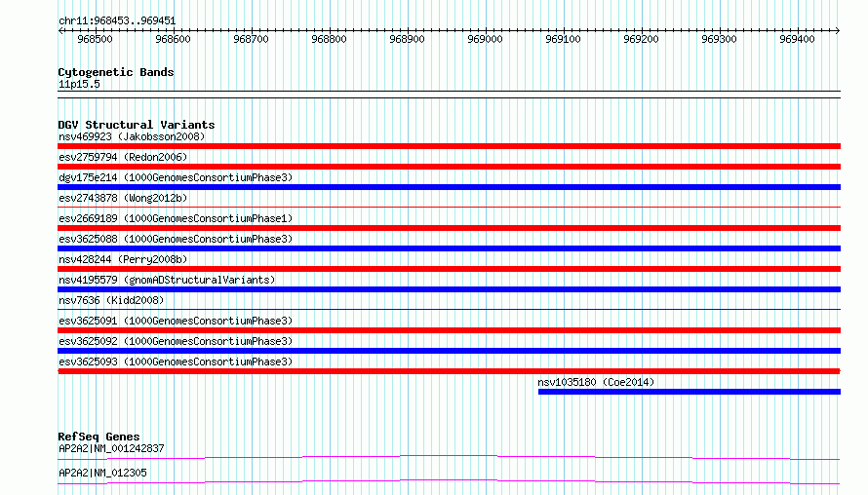The image size is (868, 495).
Task: Open nsv7636 (Kidd2008) label
Action: 111,300
